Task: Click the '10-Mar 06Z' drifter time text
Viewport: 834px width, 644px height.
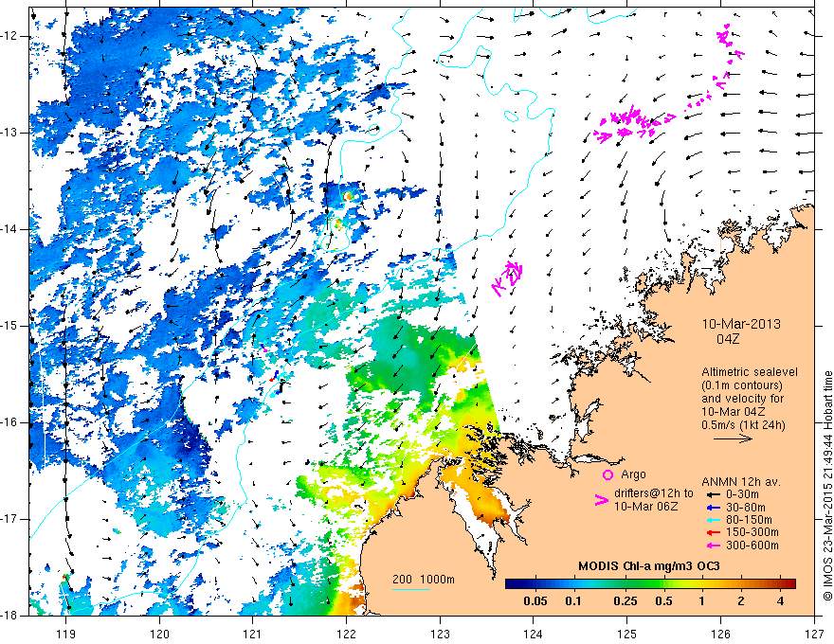Action: tap(646, 507)
